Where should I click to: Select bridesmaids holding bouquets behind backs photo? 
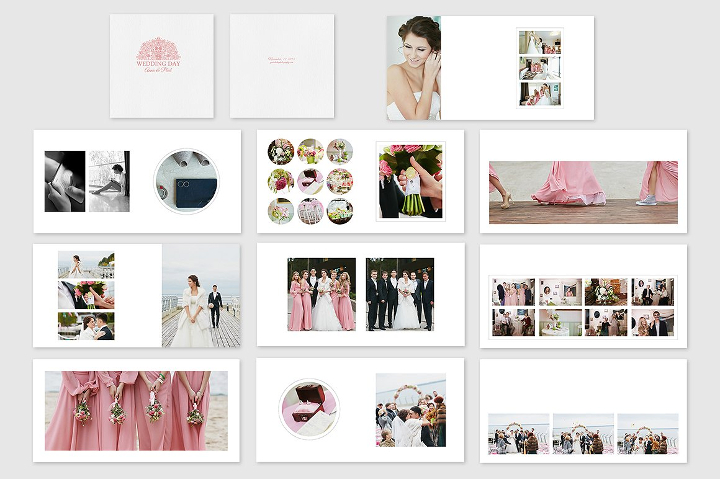(136, 410)
